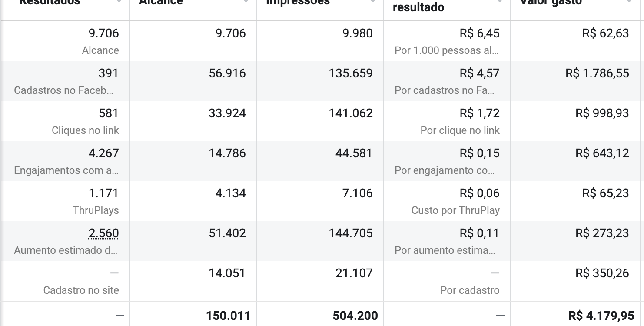Viewport: 644px width, 326px height.
Task: Open the Alcance column header dropdown arrow
Action: coord(246,2)
